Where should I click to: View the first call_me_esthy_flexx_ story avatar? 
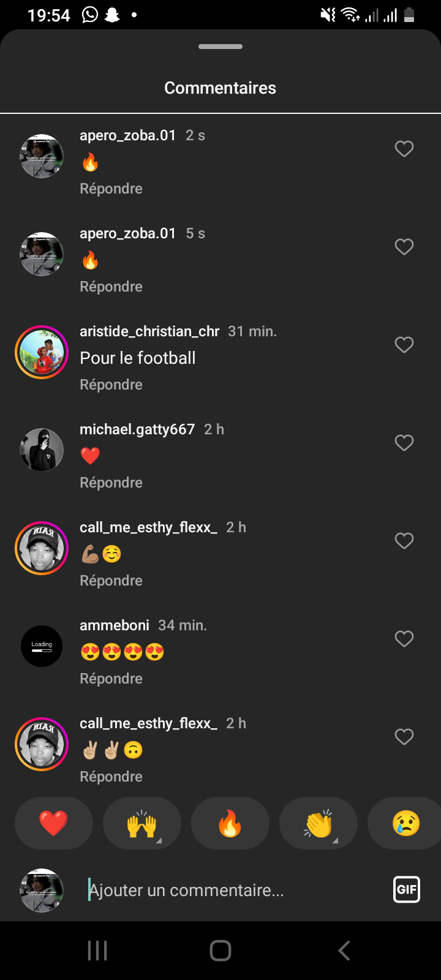pos(42,548)
